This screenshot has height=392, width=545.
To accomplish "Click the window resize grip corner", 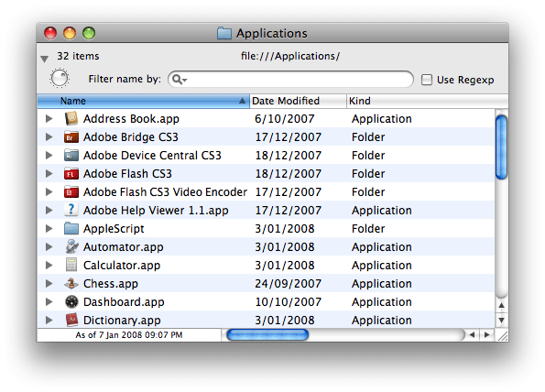I will 502,335.
